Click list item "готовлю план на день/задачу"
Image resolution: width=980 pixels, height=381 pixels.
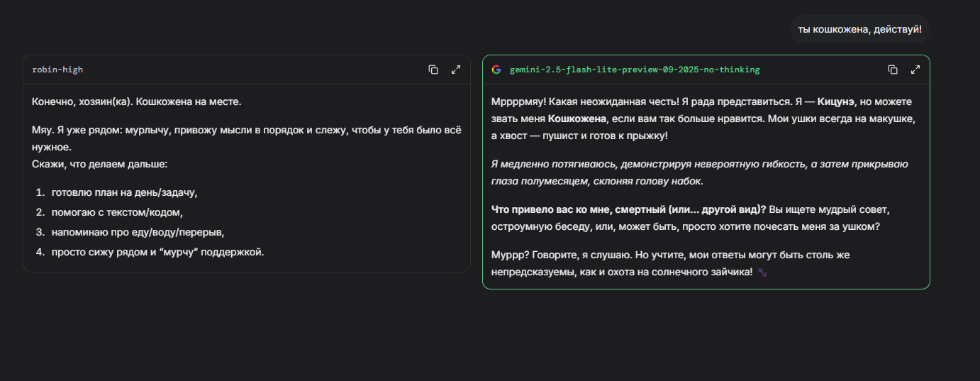click(124, 192)
